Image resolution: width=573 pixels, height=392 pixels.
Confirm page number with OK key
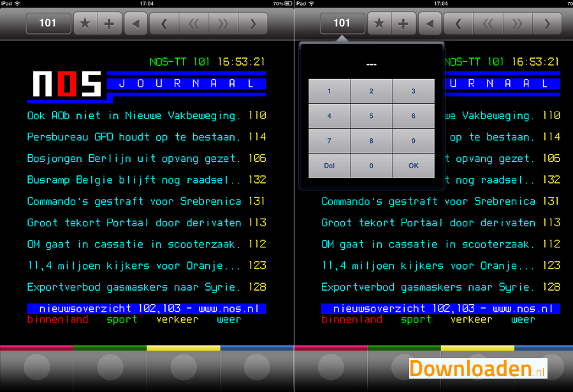[x=413, y=166]
